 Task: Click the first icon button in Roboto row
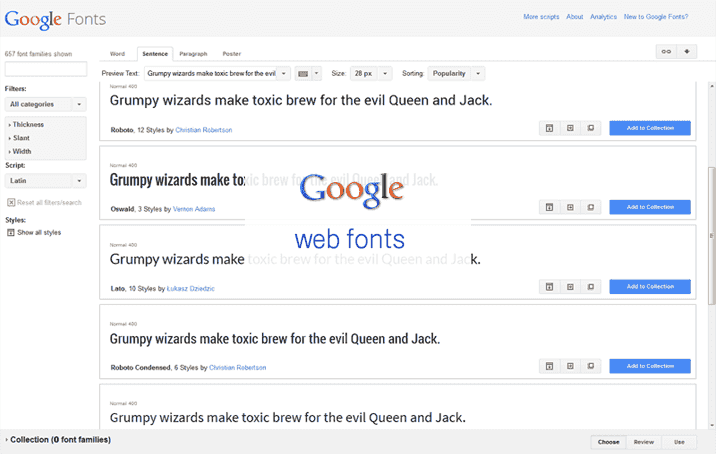pyautogui.click(x=549, y=128)
